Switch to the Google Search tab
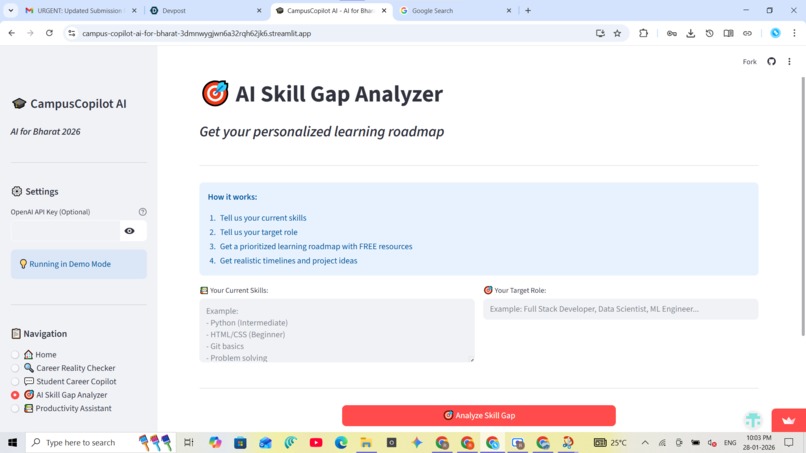This screenshot has width=806, height=453. 455,10
